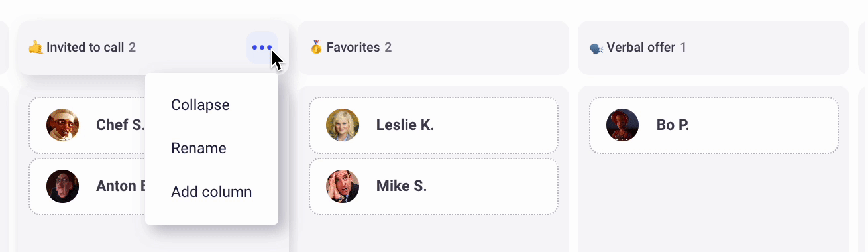The image size is (868, 252).
Task: Click the speaking head emoji beside Verbal offer
Action: [596, 48]
